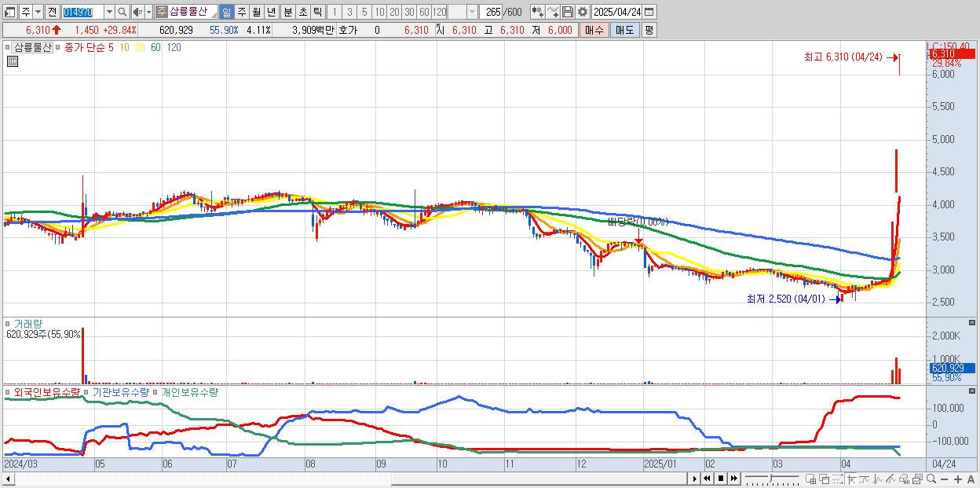Image resolution: width=980 pixels, height=488 pixels.
Task: Choose interval 3
Action: [349, 12]
